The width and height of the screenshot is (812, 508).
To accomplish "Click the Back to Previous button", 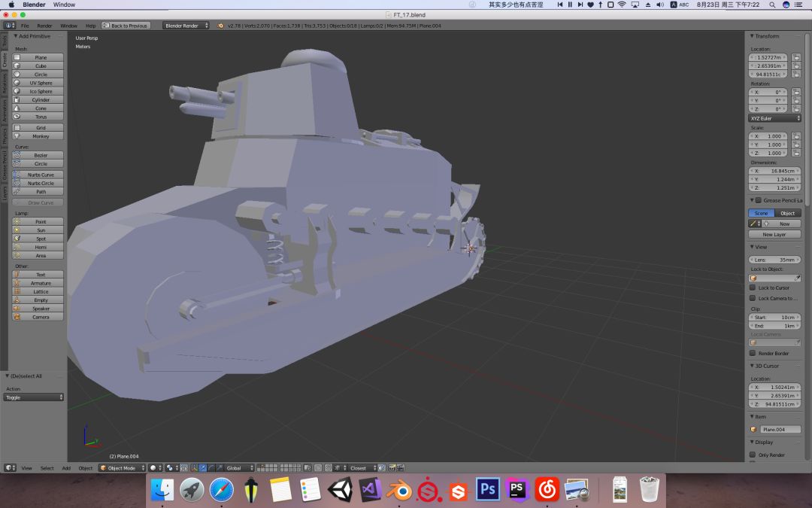I will pyautogui.click(x=126, y=26).
